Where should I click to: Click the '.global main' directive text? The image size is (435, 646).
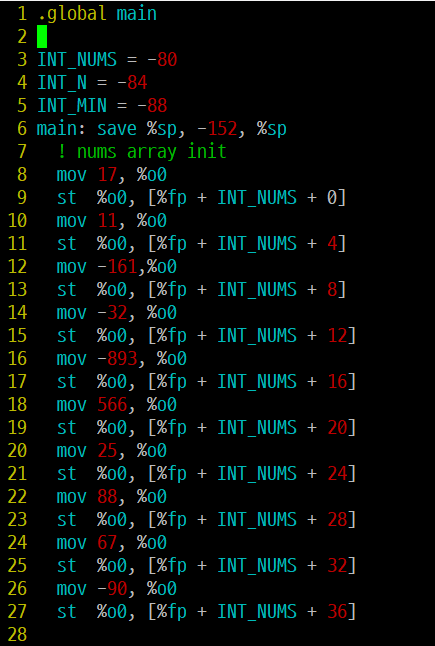98,14
